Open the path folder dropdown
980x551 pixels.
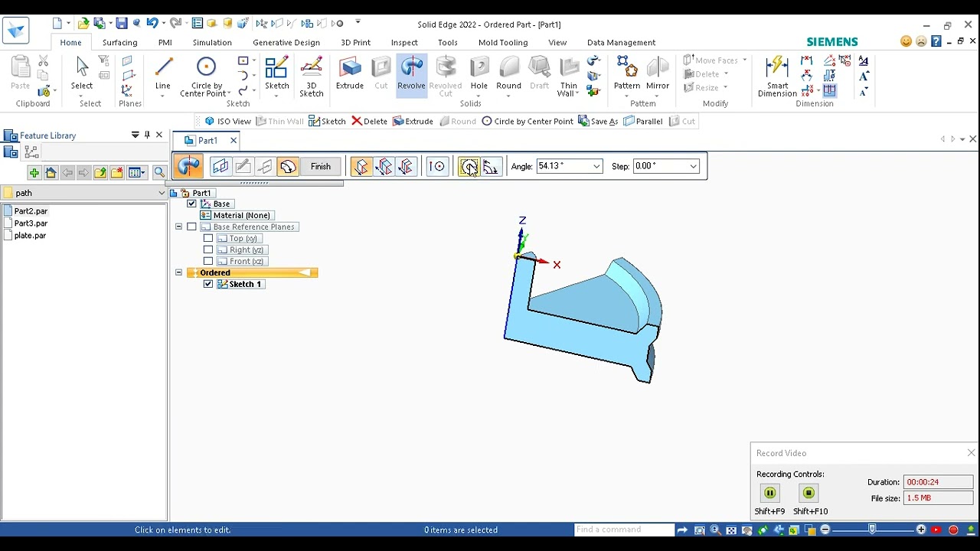tap(162, 194)
